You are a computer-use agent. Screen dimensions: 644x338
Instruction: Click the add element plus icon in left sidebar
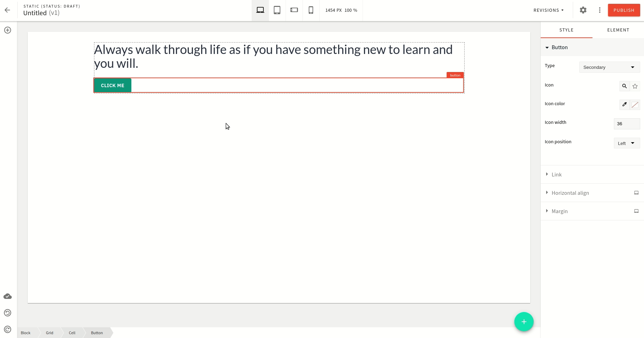coord(8,30)
